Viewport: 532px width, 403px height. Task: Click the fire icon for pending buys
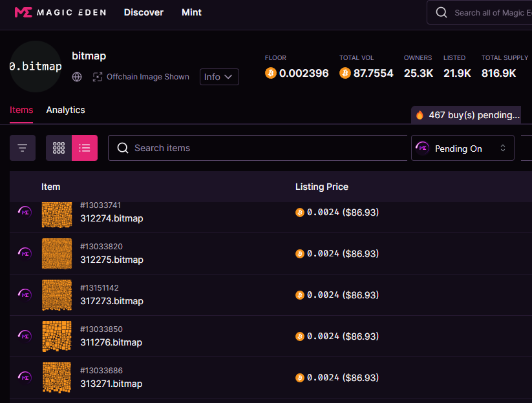[x=420, y=115]
